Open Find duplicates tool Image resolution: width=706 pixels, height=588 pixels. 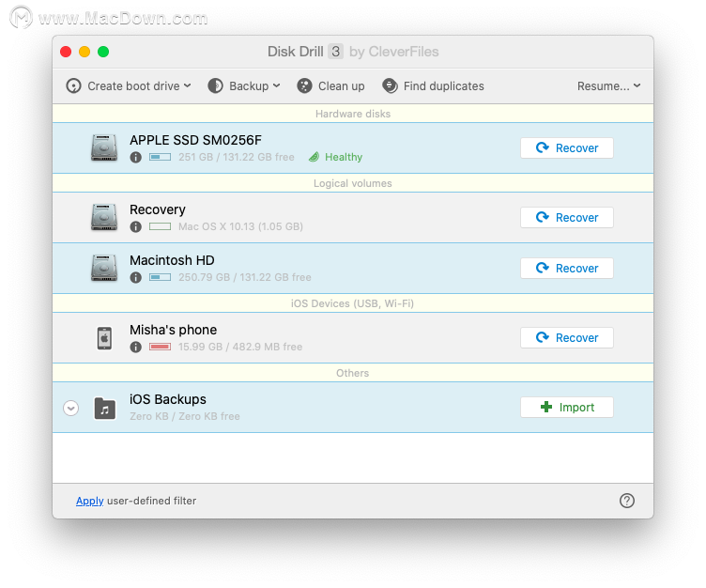(433, 85)
